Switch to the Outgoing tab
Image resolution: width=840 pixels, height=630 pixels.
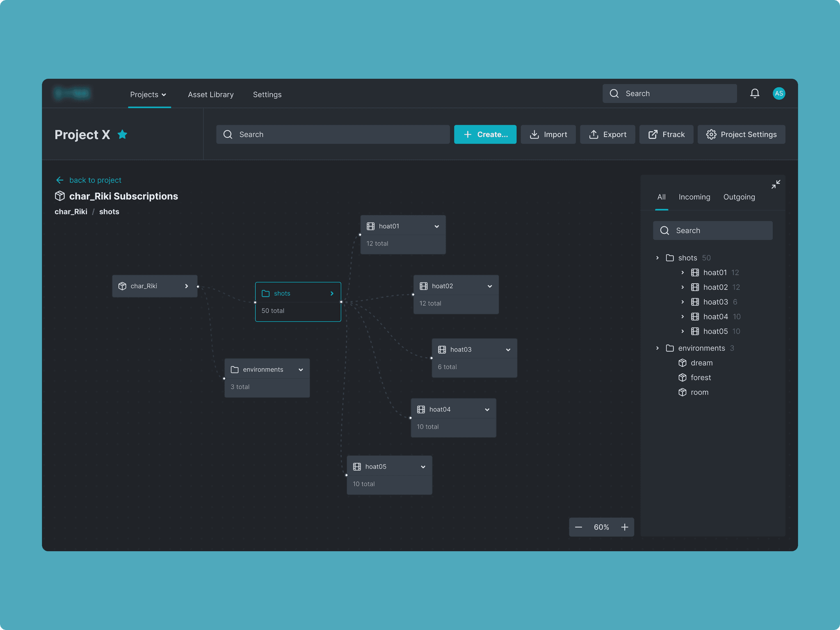coord(739,197)
